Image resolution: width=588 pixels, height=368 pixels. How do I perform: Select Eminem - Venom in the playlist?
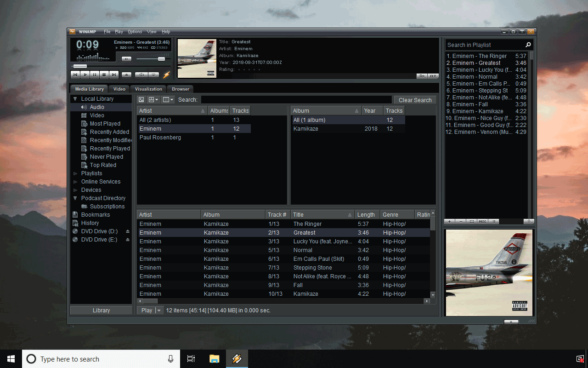coord(486,132)
